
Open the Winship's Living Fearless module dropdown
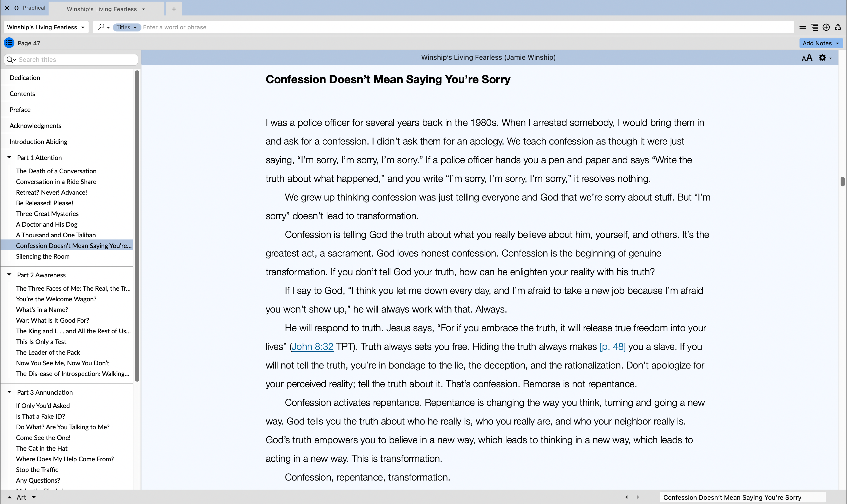[46, 27]
